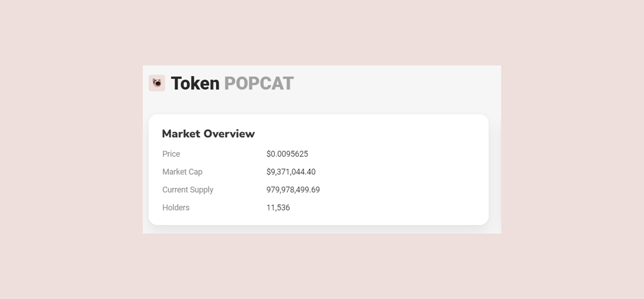644x299 pixels.
Task: Click pink background right of the Token panel
Action: [572, 149]
